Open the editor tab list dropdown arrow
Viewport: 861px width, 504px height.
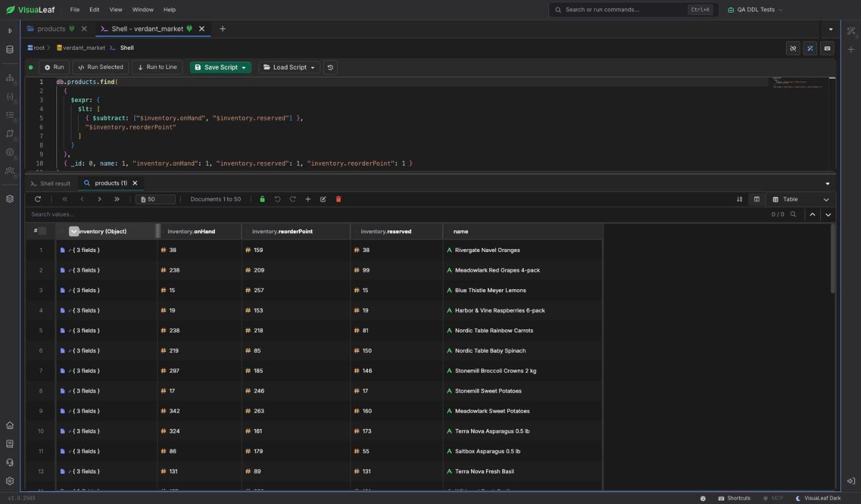pos(830,29)
